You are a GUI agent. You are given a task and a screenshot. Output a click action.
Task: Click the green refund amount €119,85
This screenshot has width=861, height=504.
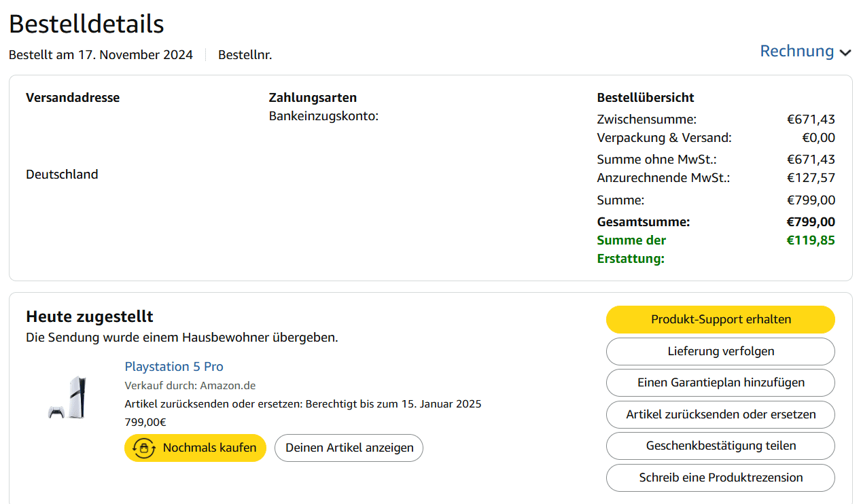(810, 240)
